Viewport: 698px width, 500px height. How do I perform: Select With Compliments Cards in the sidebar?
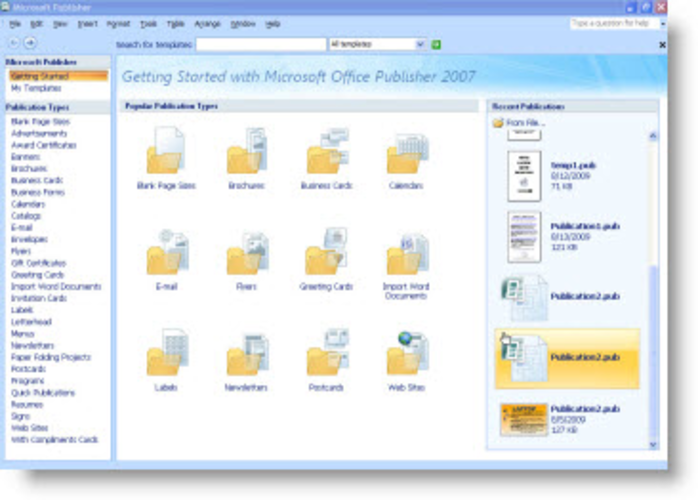pyautogui.click(x=54, y=440)
